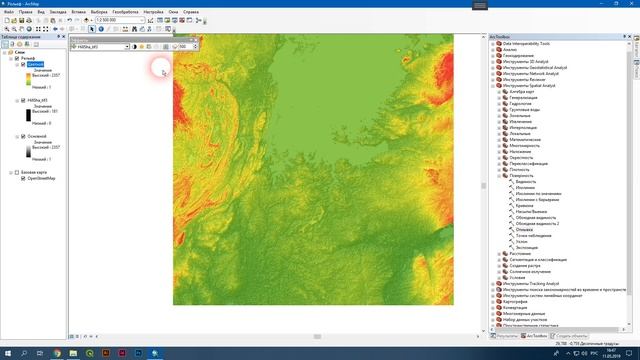
Task: Switch table of contents to list by source
Action: pyautogui.click(x=12, y=44)
